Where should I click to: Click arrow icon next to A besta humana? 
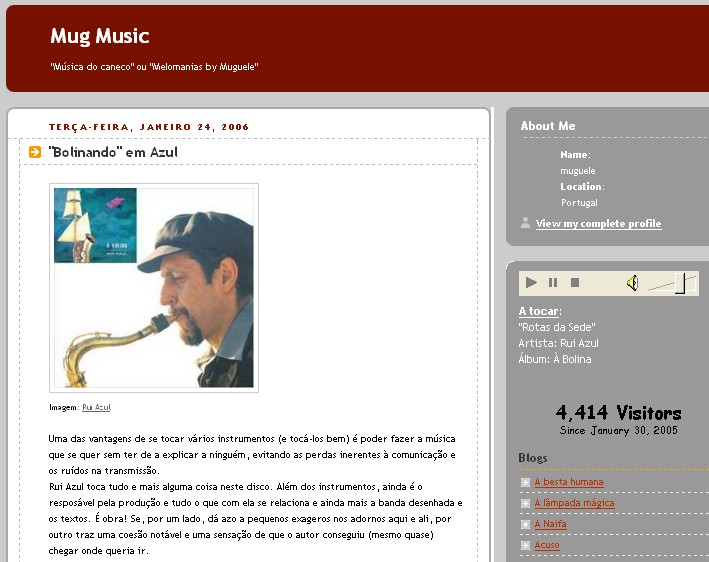525,482
